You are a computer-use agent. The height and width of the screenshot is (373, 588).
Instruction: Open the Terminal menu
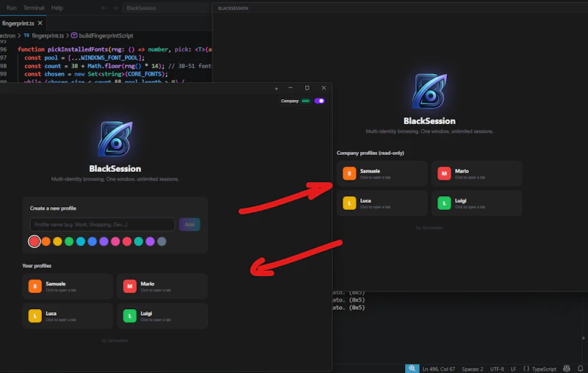[34, 8]
